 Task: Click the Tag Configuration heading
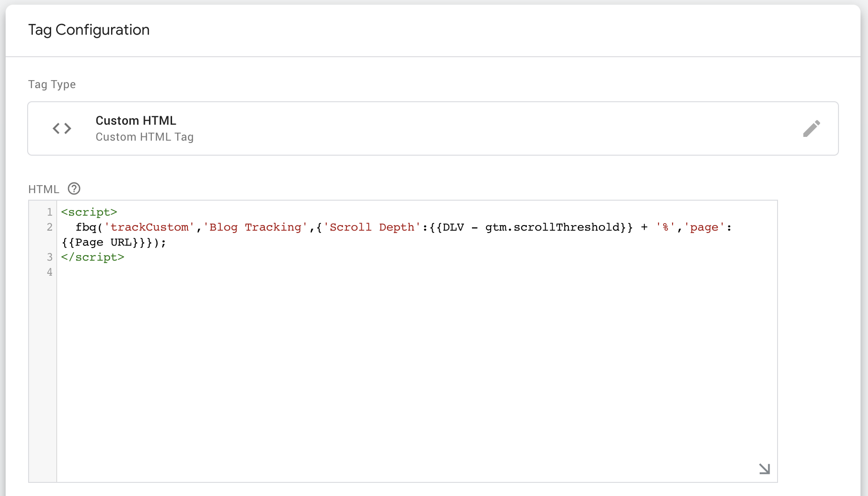[x=89, y=30]
